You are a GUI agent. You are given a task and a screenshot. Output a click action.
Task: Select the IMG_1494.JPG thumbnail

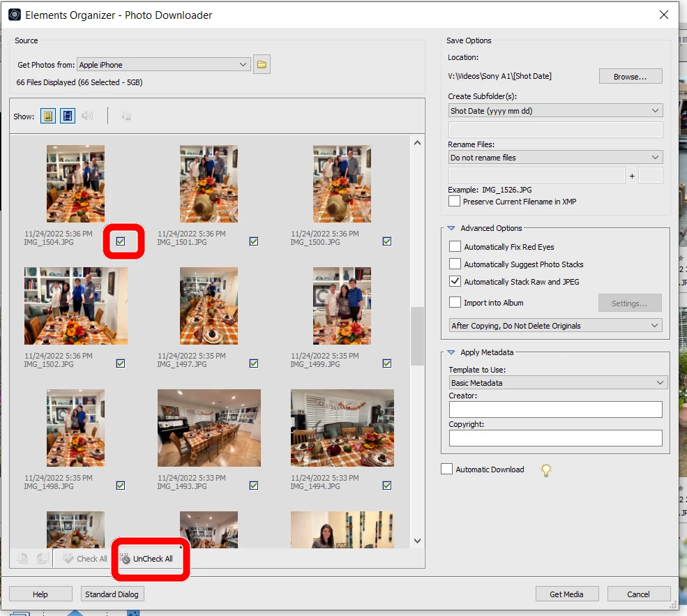coord(342,428)
